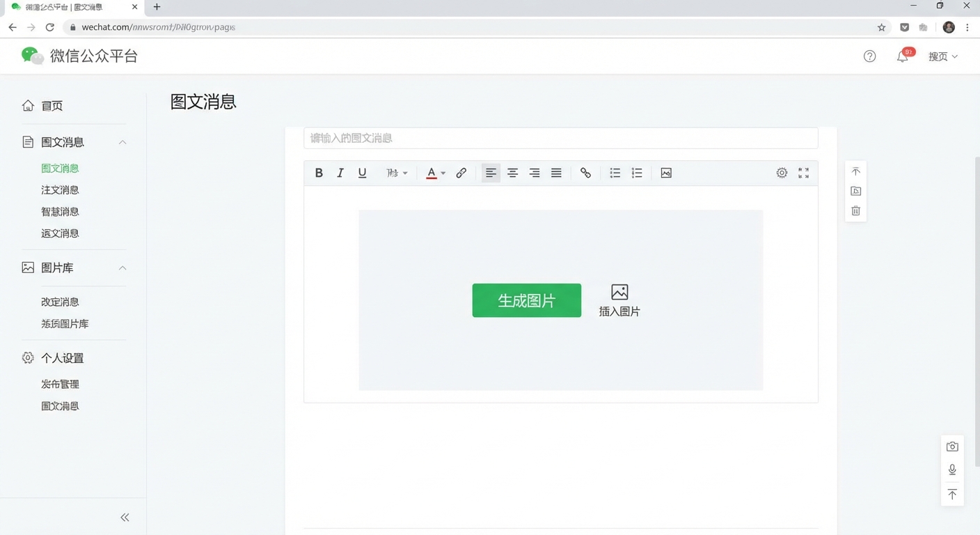Click 插入图片 beside the green button
This screenshot has width=980, height=535.
click(619, 300)
